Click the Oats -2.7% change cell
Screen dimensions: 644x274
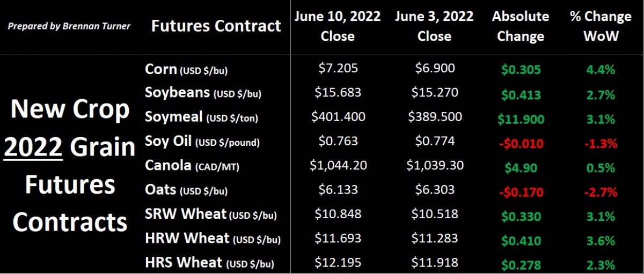click(x=601, y=191)
